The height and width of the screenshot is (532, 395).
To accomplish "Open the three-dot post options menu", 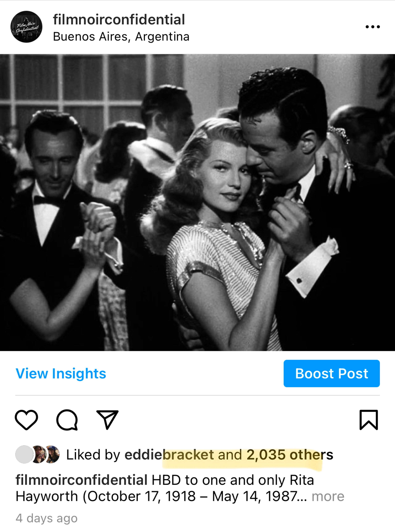I will (x=372, y=27).
